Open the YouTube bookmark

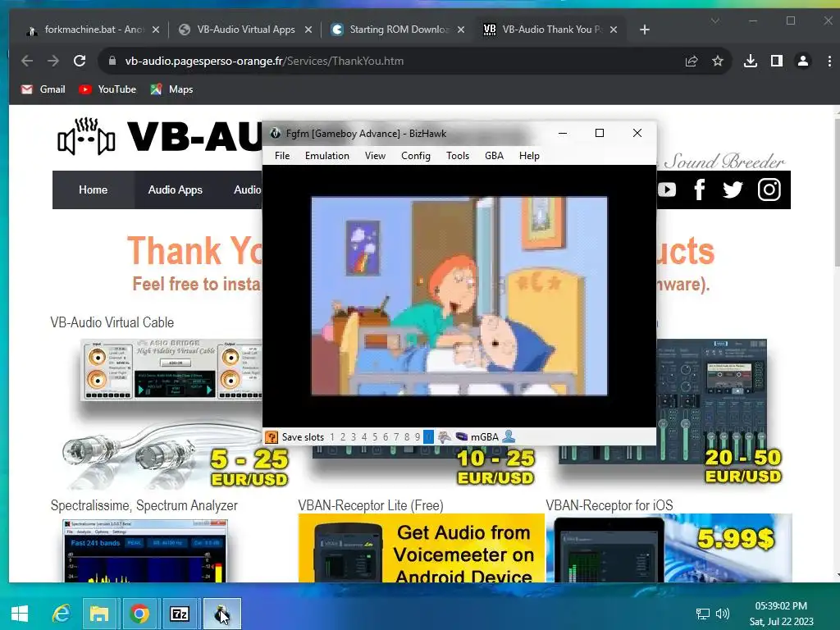pyautogui.click(x=107, y=89)
